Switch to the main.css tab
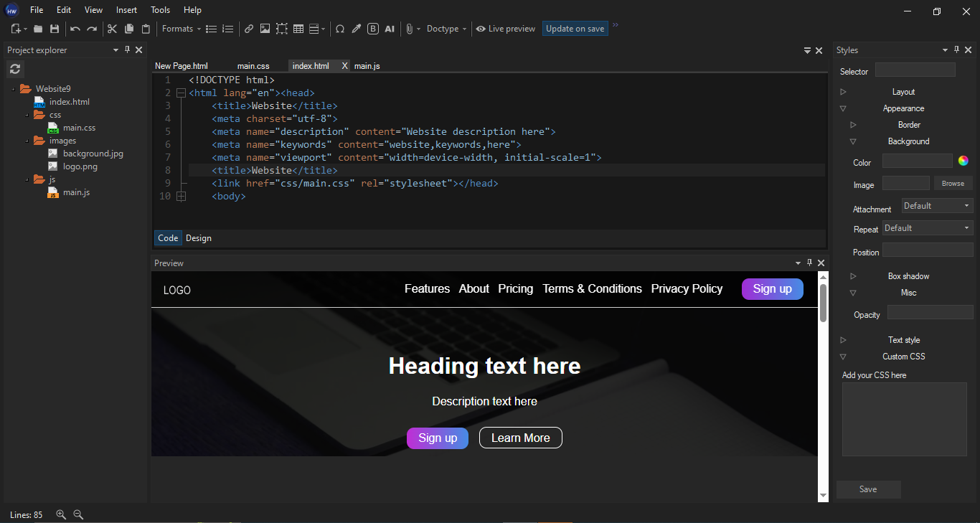Viewport: 980px width, 523px height. (x=253, y=66)
